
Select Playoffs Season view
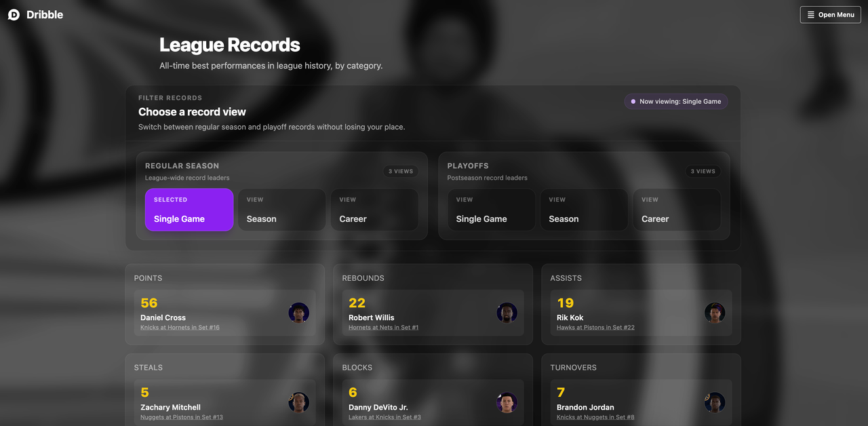coord(584,210)
